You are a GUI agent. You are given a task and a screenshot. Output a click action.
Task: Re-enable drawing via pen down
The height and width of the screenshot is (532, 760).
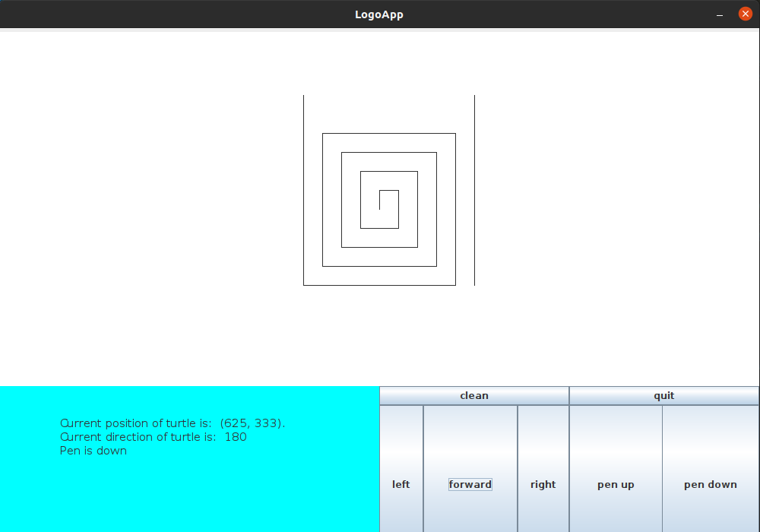click(709, 484)
